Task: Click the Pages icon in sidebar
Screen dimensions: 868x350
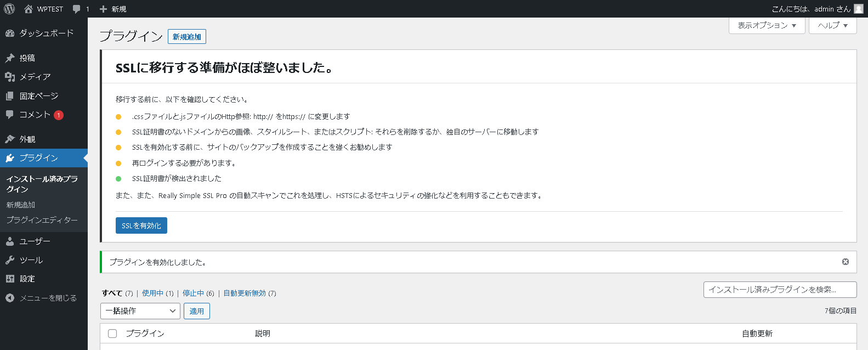Action: 10,95
